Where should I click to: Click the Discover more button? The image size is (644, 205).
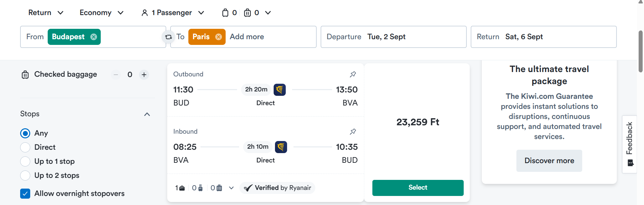[549, 161]
